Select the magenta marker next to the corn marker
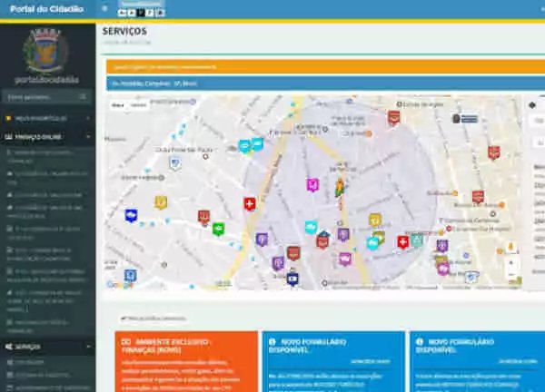 312,185
